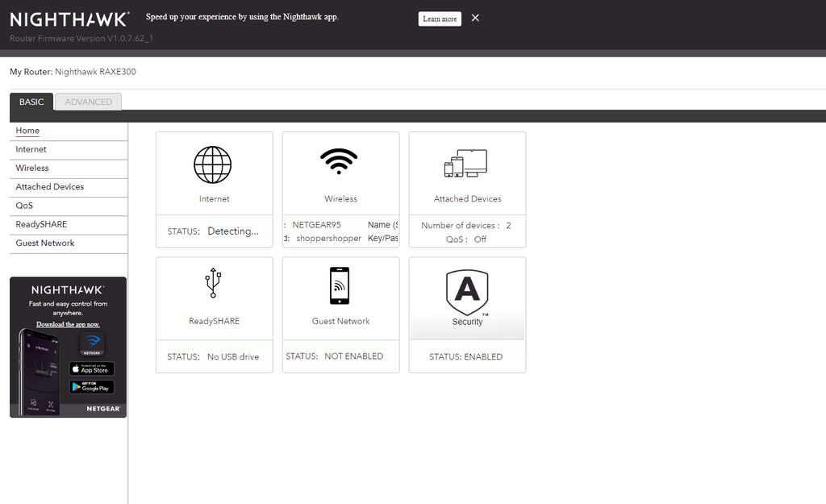826x504 pixels.
Task: Click the Router Firmware Version text
Action: [x=81, y=39]
